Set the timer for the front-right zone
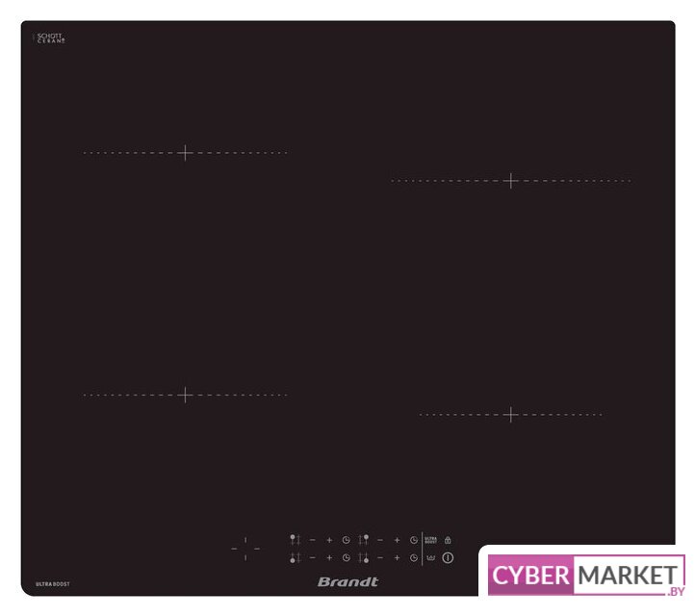695x616 pixels. point(414,558)
